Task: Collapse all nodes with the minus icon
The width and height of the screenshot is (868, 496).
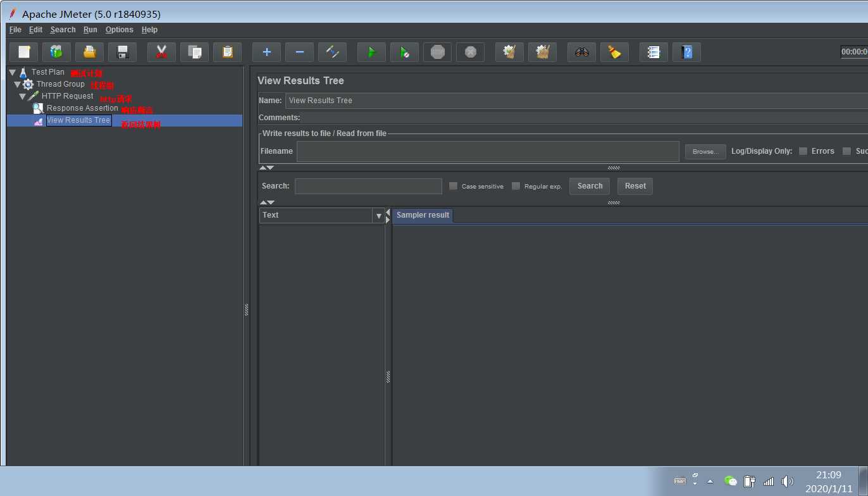Action: tap(300, 52)
